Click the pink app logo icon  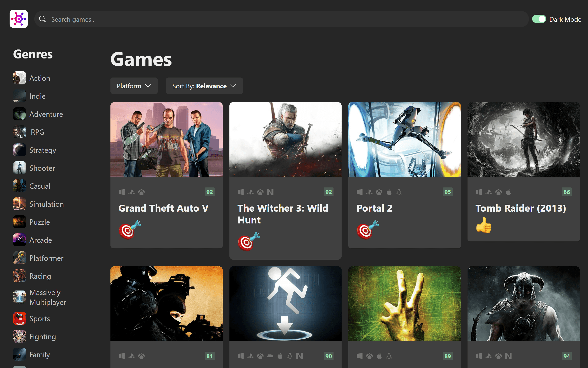click(18, 19)
